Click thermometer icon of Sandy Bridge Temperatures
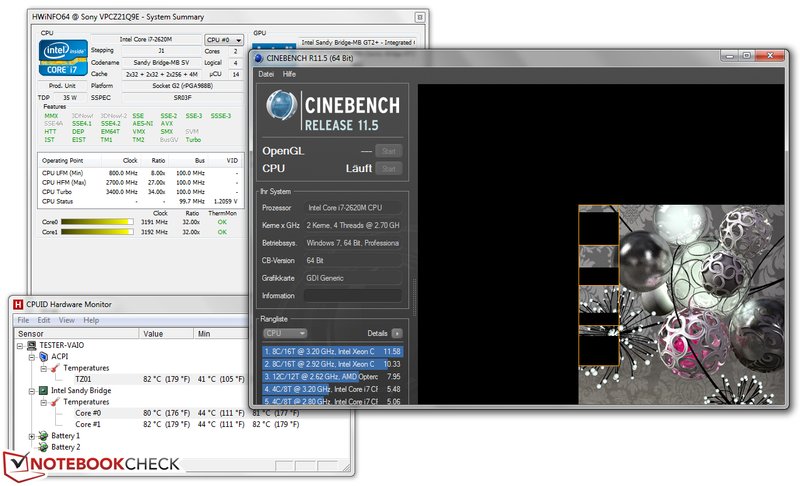800x486 pixels. pos(55,402)
